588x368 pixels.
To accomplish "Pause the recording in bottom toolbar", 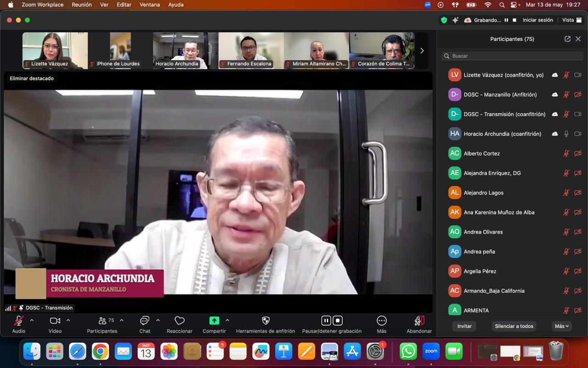I will [x=326, y=321].
